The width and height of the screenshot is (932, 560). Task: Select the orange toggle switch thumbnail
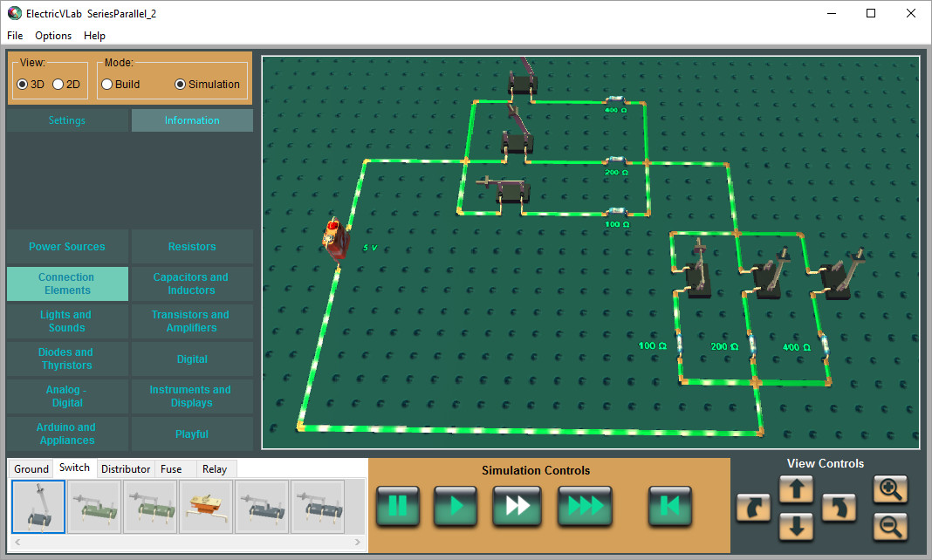tap(205, 506)
